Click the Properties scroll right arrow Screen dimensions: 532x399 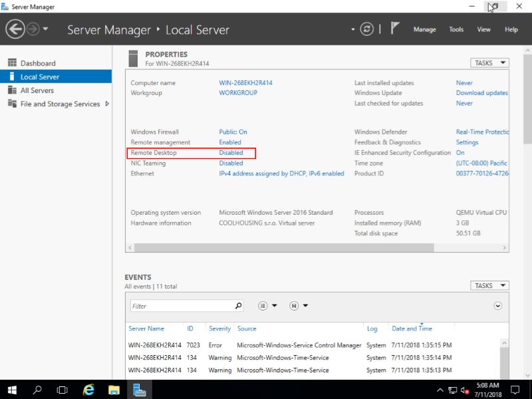(x=504, y=247)
